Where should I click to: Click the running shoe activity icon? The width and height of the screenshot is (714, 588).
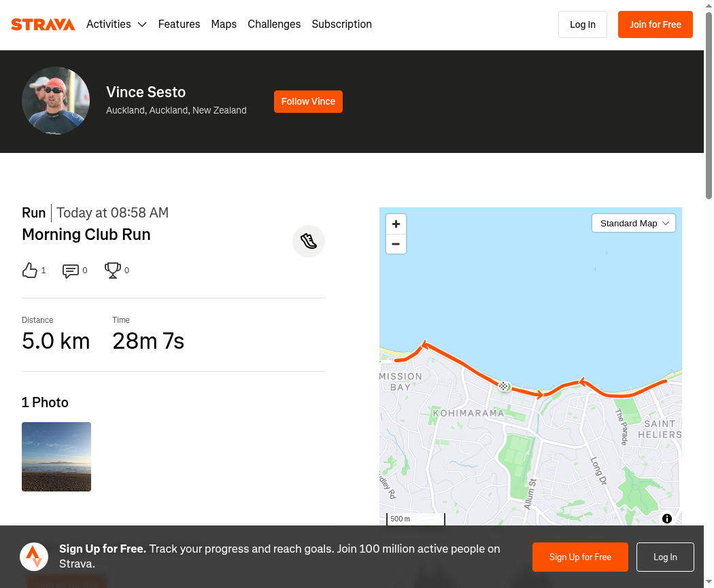pos(309,241)
